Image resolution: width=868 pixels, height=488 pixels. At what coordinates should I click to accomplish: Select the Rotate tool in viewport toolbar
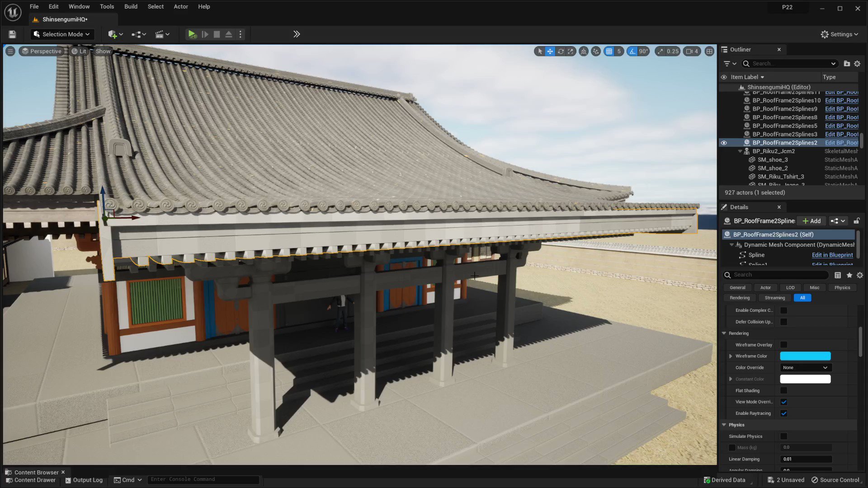(561, 51)
